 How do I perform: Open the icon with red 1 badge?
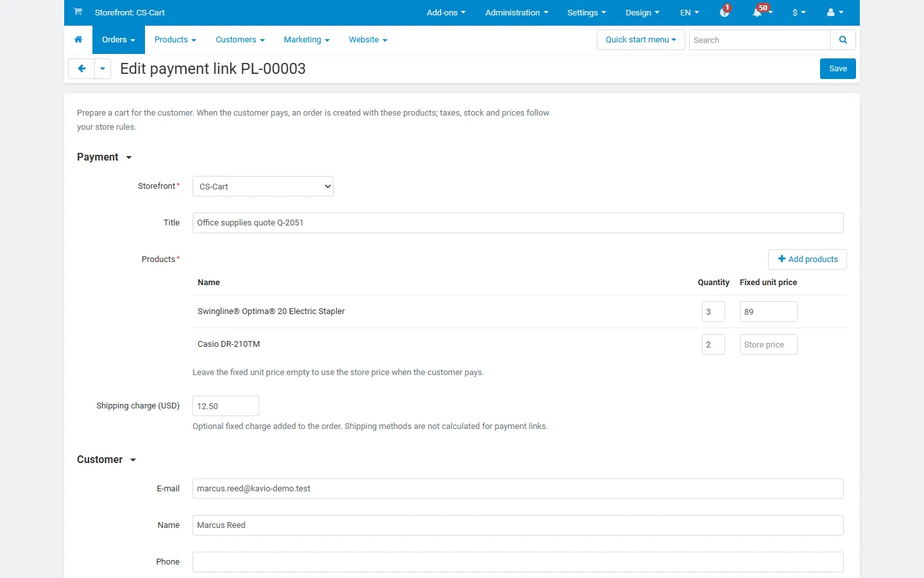pyautogui.click(x=725, y=12)
